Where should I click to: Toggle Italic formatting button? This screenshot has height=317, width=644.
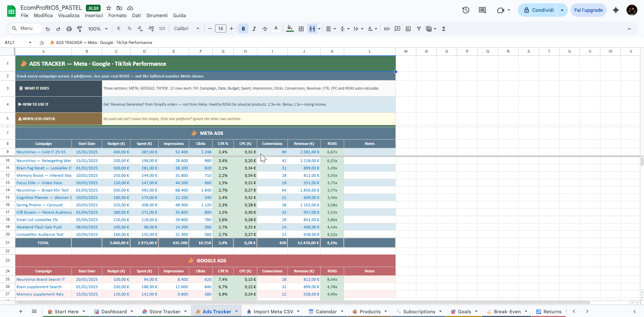tap(254, 29)
